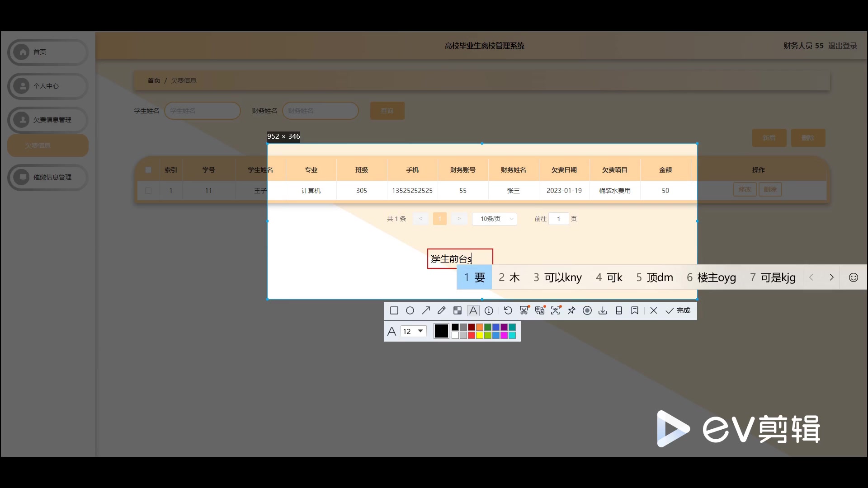868x488 pixels.
Task: Choose IME candidate 4 可k
Action: click(609, 277)
